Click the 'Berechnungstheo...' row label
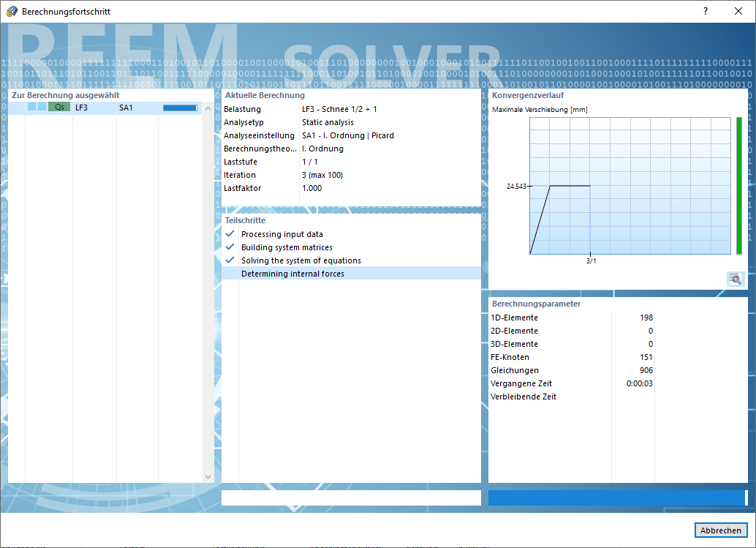 (x=260, y=149)
